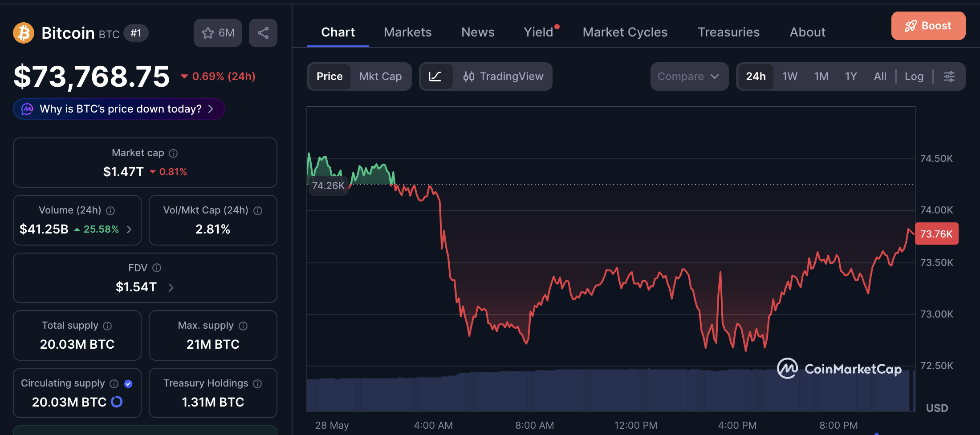Select the 1Y time range
980x435 pixels.
click(x=851, y=77)
